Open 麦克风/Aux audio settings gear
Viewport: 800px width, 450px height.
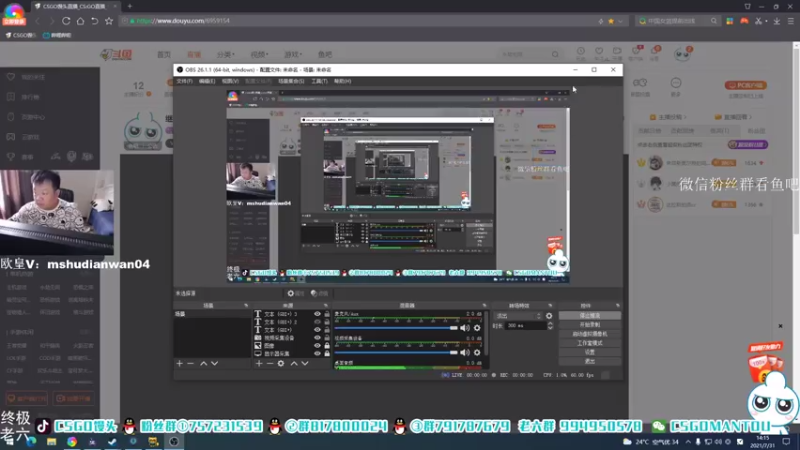477,328
